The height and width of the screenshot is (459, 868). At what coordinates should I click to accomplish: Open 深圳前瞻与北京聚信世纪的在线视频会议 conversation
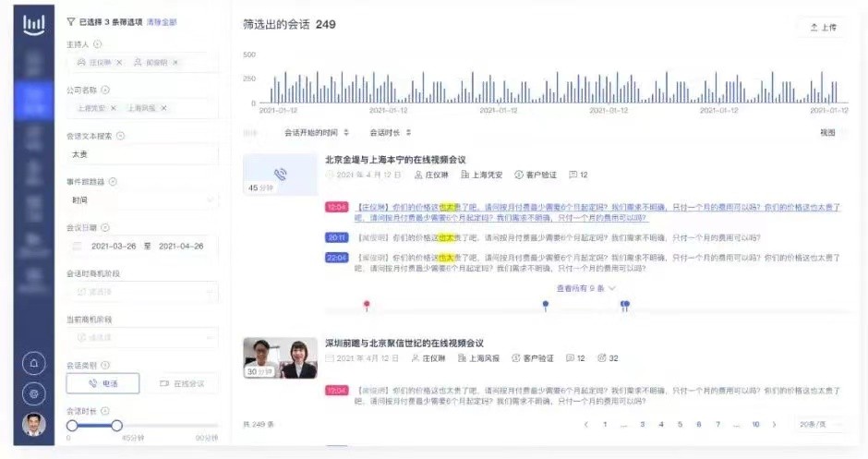(x=404, y=344)
